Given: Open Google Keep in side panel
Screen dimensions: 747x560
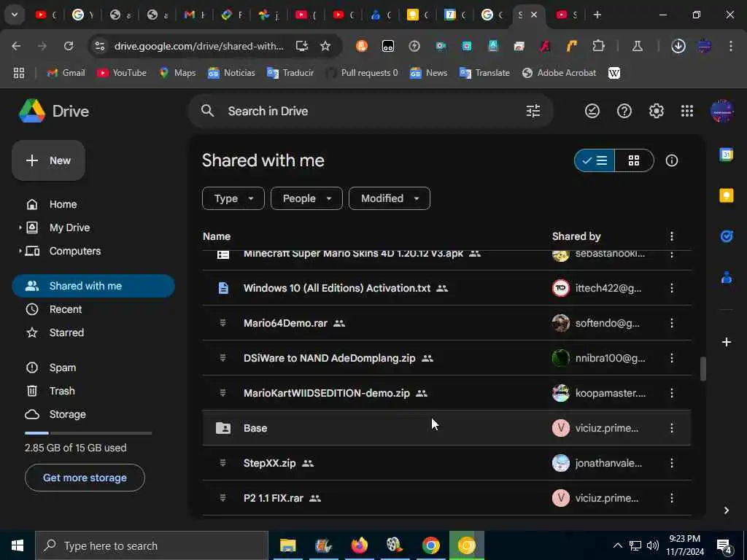Looking at the screenshot, I should [727, 195].
